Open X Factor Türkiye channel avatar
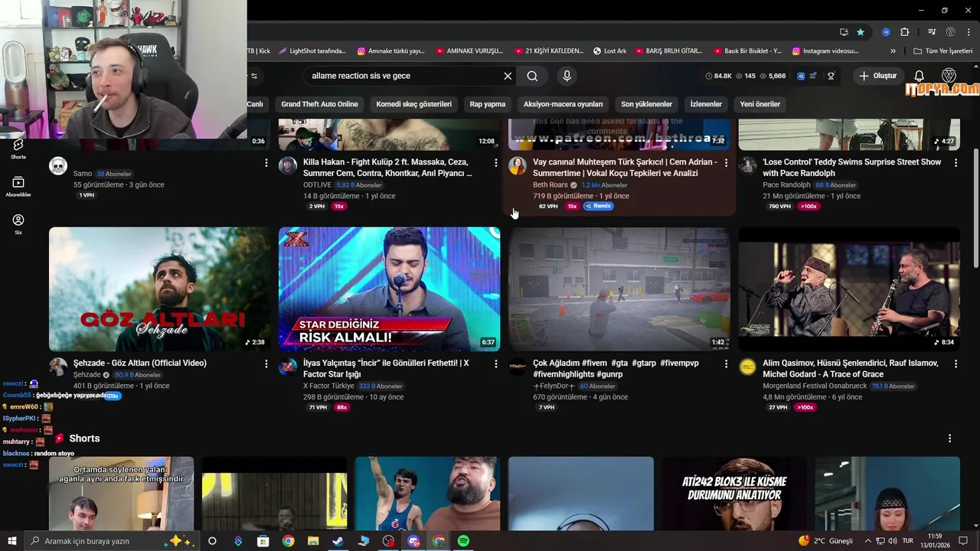 (288, 367)
